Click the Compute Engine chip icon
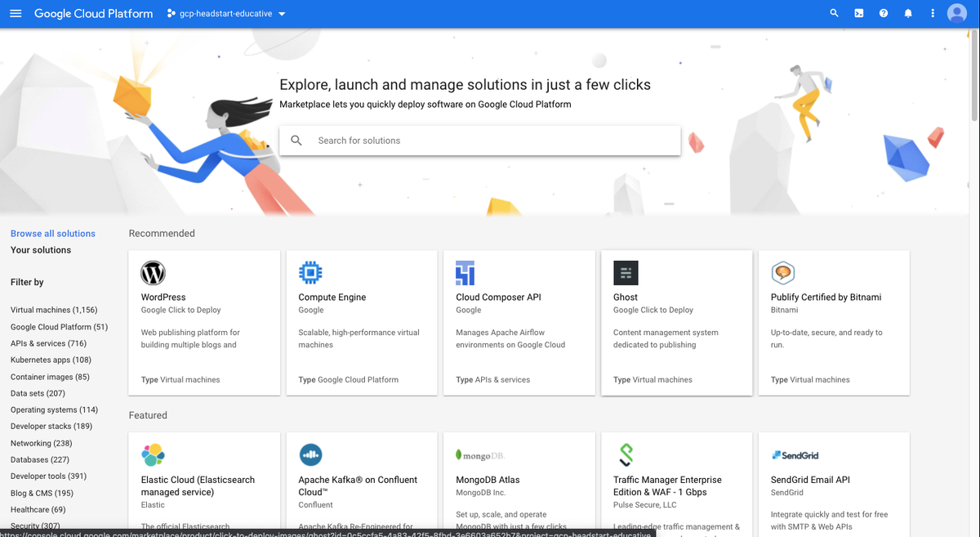The image size is (980, 537). [x=310, y=273]
